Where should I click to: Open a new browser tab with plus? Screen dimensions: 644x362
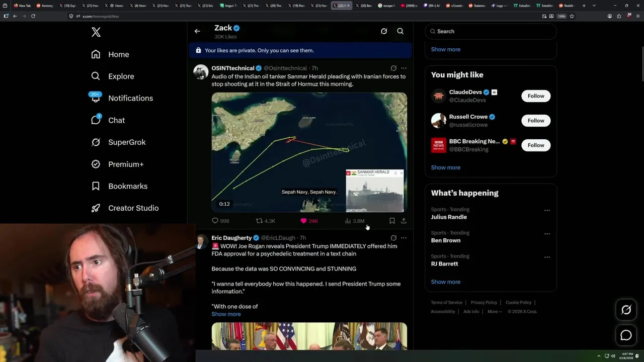pyautogui.click(x=584, y=6)
